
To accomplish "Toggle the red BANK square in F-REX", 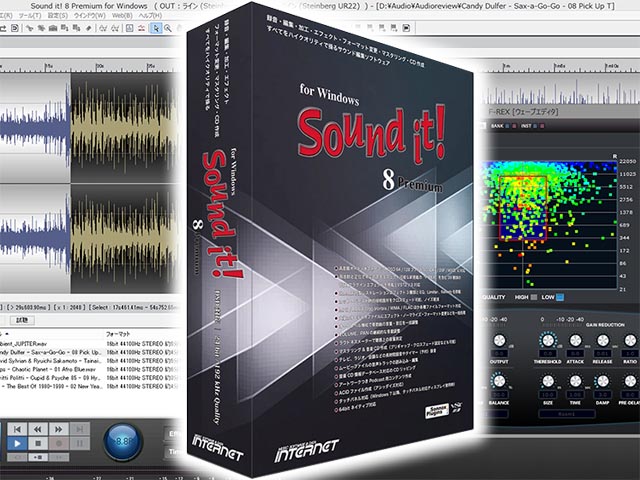I will coord(514,126).
